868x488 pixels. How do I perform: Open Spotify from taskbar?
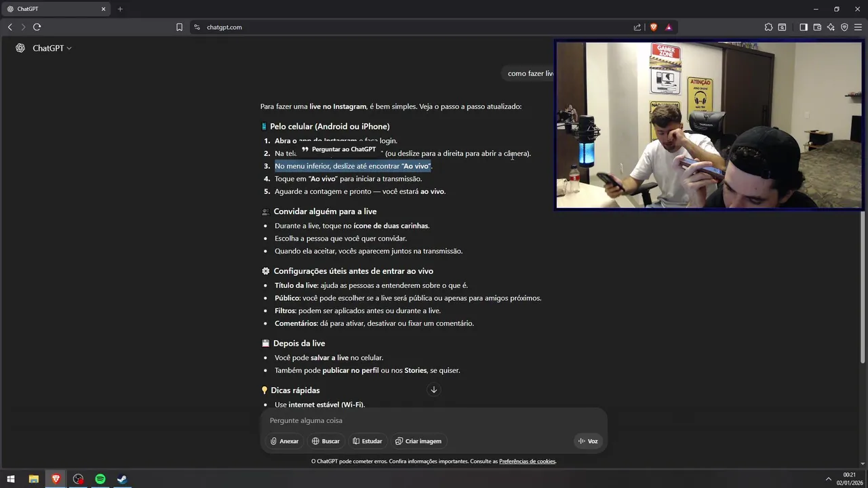click(x=100, y=479)
